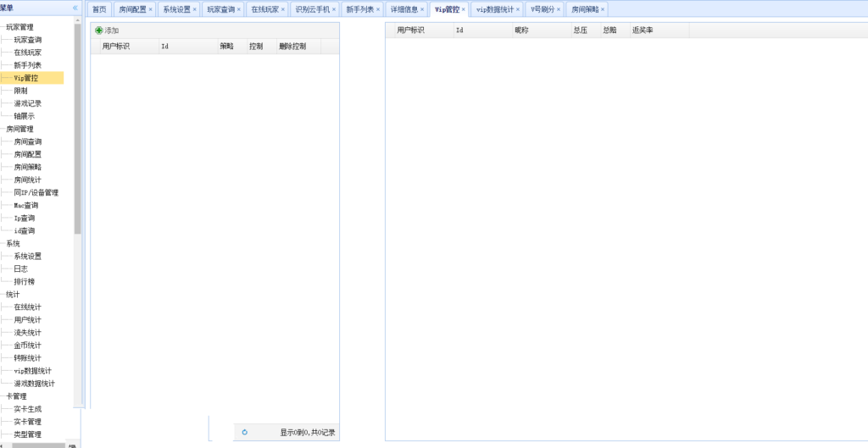Click the refresh icon in left grid pager
The height and width of the screenshot is (448, 868).
click(x=245, y=433)
